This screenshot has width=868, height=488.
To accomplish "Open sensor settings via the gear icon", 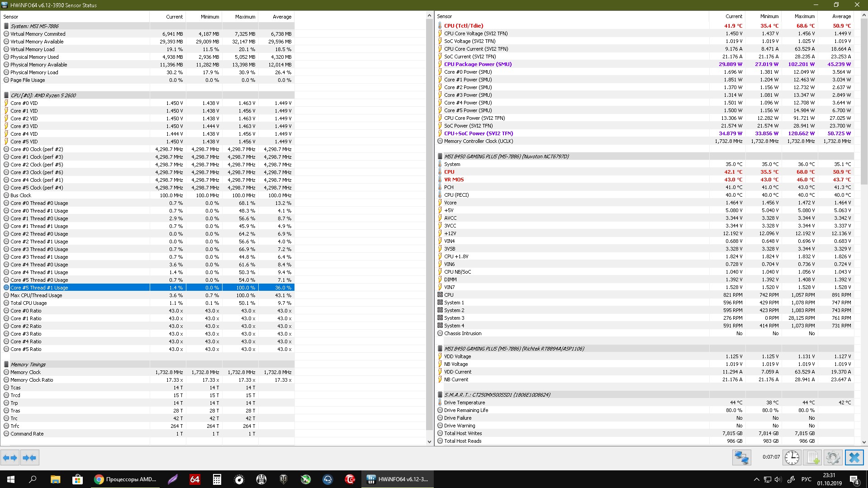I will [x=833, y=458].
